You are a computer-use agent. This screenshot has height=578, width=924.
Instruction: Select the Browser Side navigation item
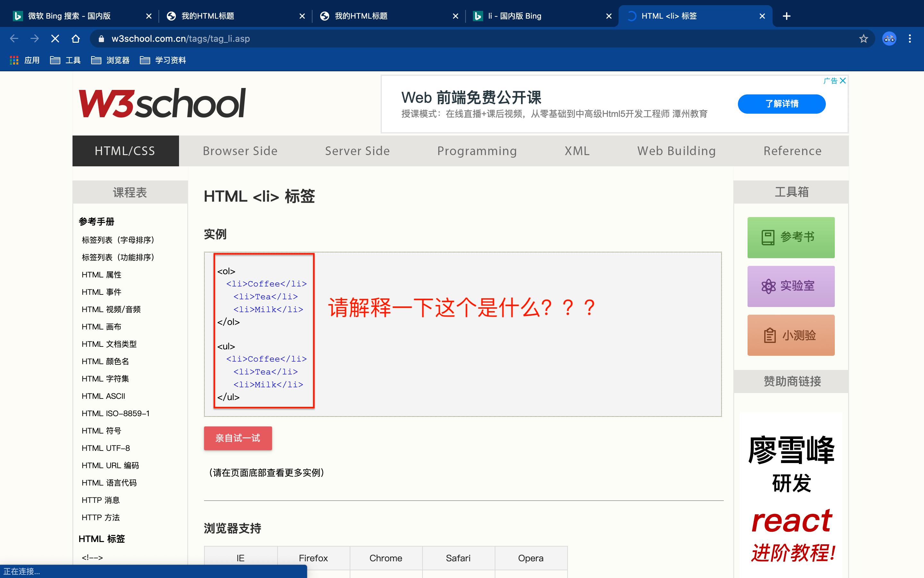coord(240,151)
